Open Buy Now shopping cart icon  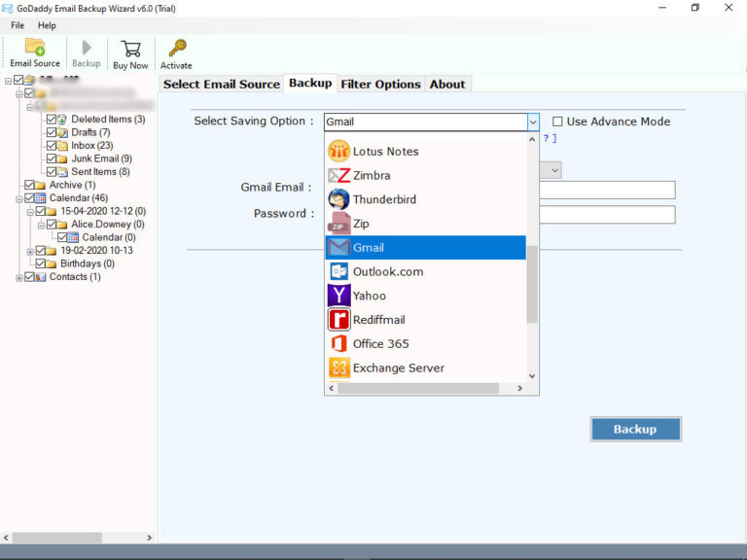(x=130, y=49)
